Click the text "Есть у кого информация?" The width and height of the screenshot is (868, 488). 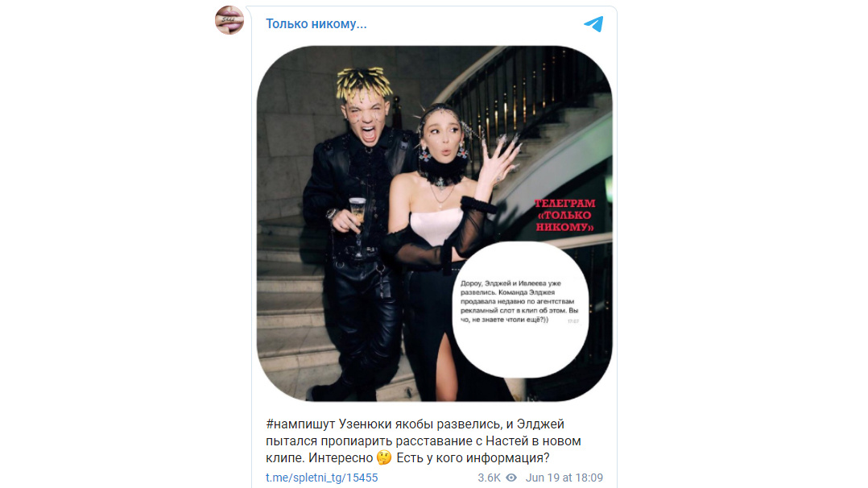[473, 458]
